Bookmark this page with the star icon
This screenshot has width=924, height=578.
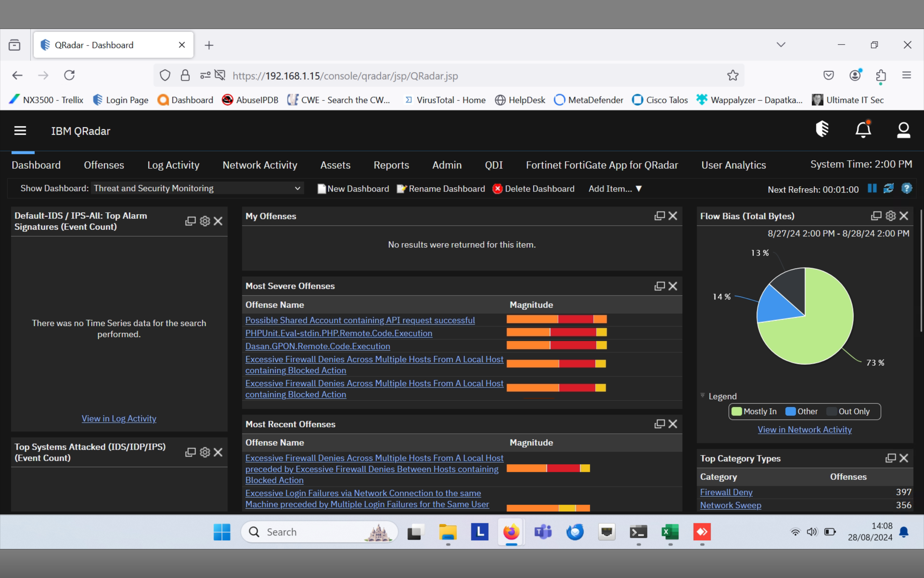(733, 75)
